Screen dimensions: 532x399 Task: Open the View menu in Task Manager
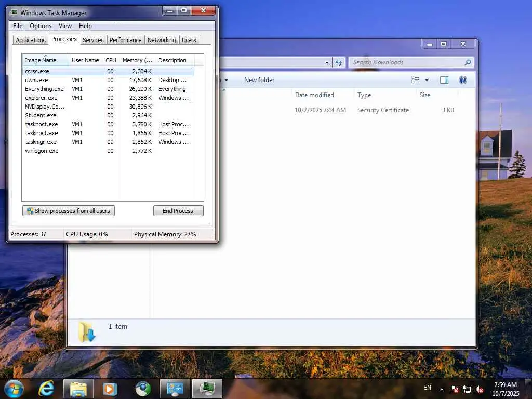click(65, 26)
